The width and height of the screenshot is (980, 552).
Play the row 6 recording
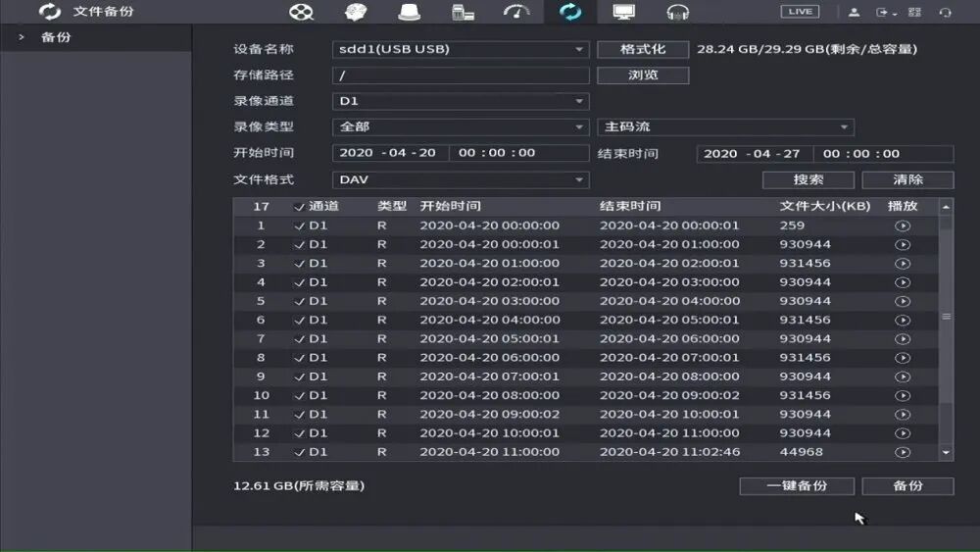(903, 320)
